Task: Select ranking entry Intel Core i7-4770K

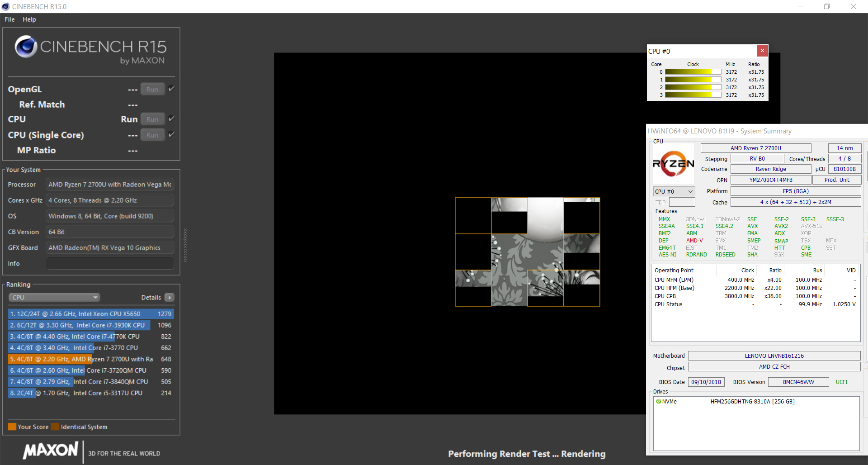Action: [91, 336]
